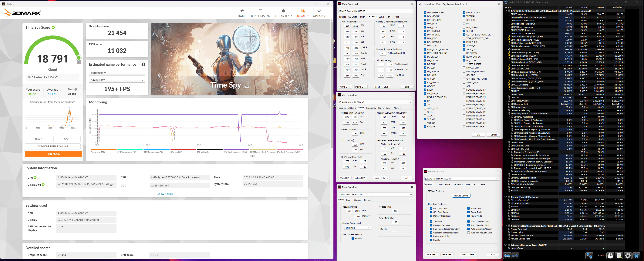Click the GFX max frequency field 2660
This screenshot has width=644, height=261.
pyautogui.click(x=355, y=26)
